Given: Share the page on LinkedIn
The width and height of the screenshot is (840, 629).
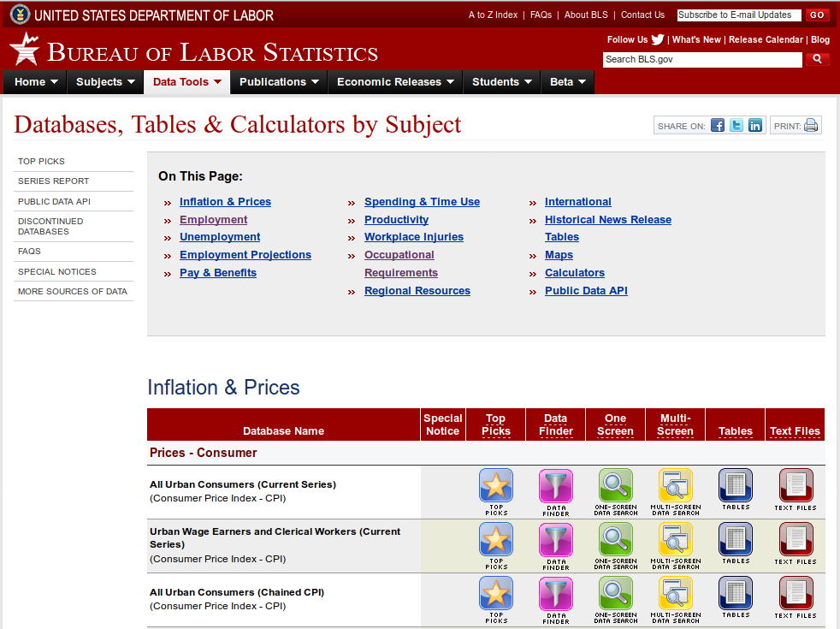Looking at the screenshot, I should click(755, 125).
